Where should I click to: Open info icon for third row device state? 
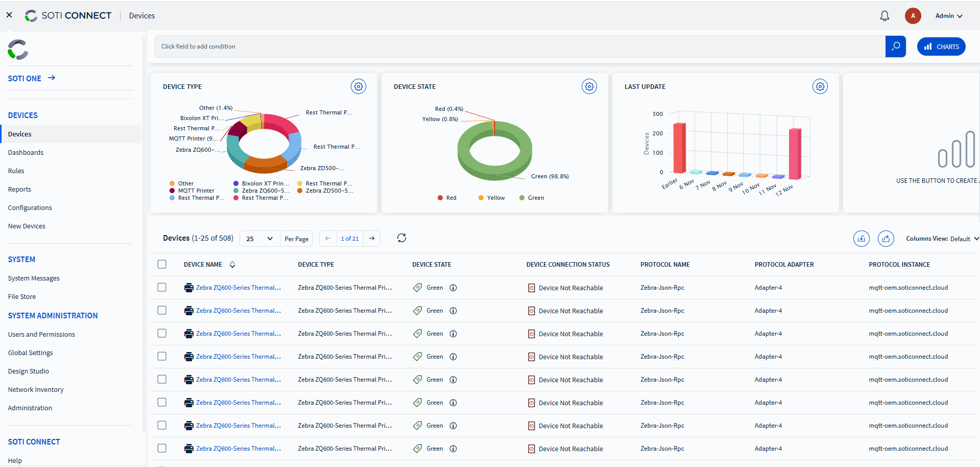click(x=453, y=334)
